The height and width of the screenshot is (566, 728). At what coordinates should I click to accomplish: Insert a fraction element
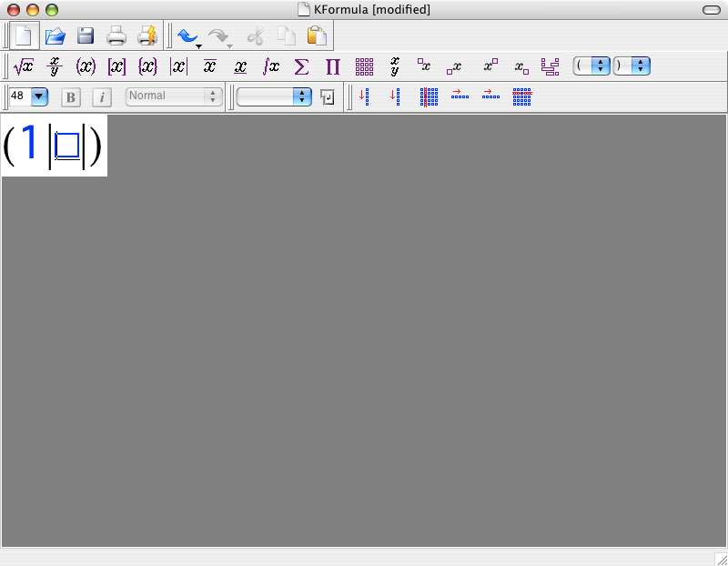(55, 66)
